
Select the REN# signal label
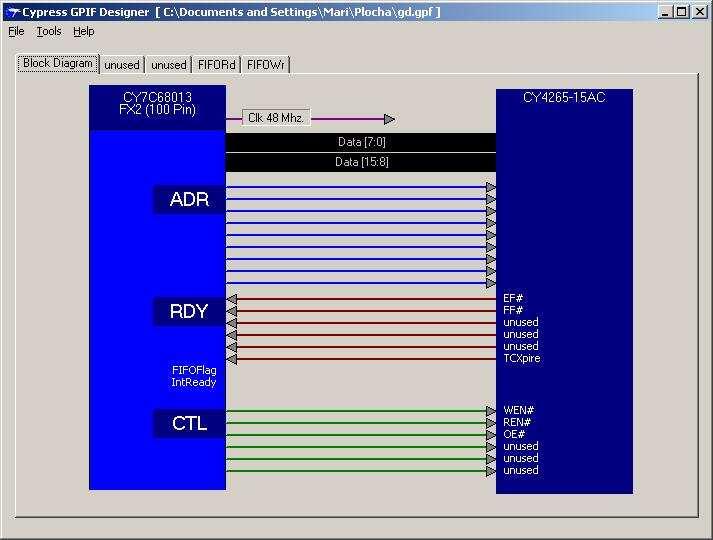(x=517, y=422)
